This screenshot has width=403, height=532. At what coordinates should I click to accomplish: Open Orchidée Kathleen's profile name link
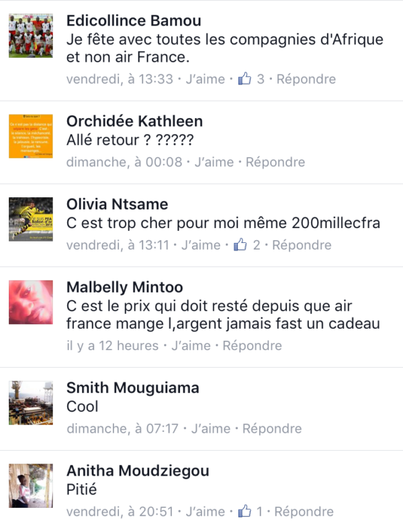134,121
